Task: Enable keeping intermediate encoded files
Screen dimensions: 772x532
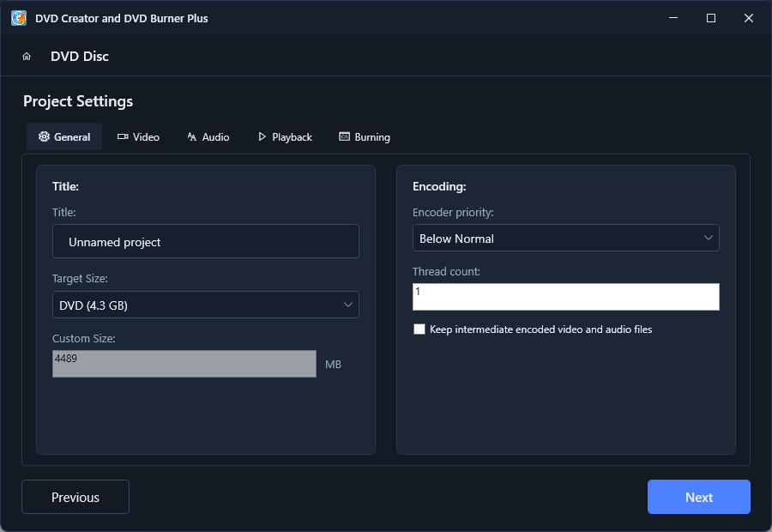Action: [419, 329]
